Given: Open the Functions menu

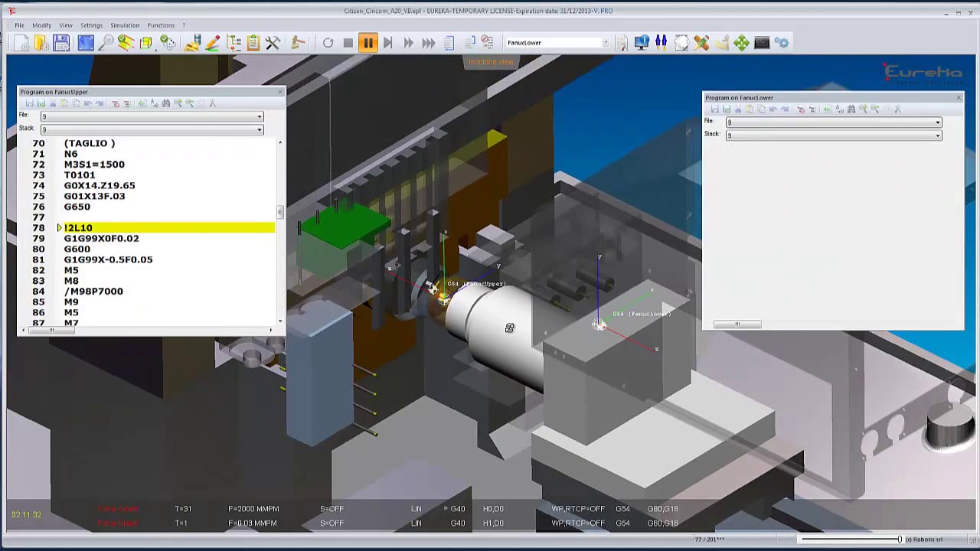Looking at the screenshot, I should tap(161, 25).
